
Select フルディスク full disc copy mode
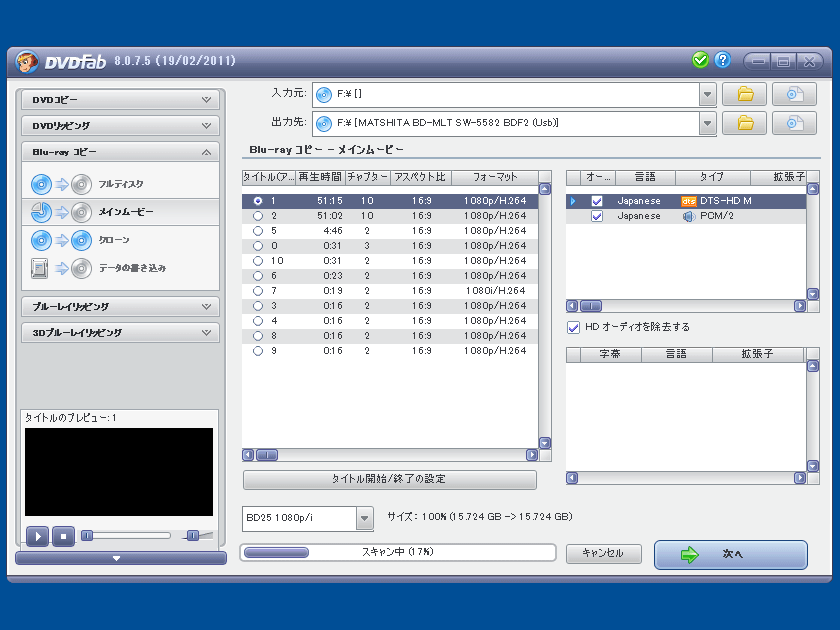point(121,184)
